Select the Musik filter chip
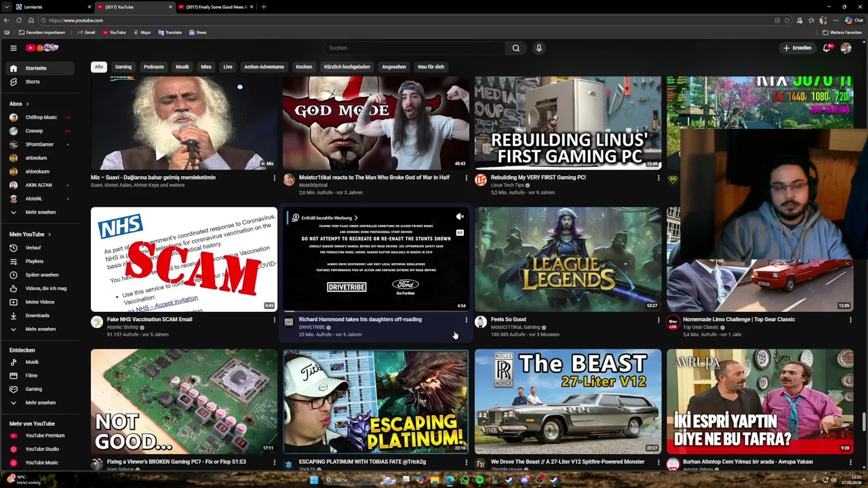This screenshot has width=868, height=488. tap(182, 67)
